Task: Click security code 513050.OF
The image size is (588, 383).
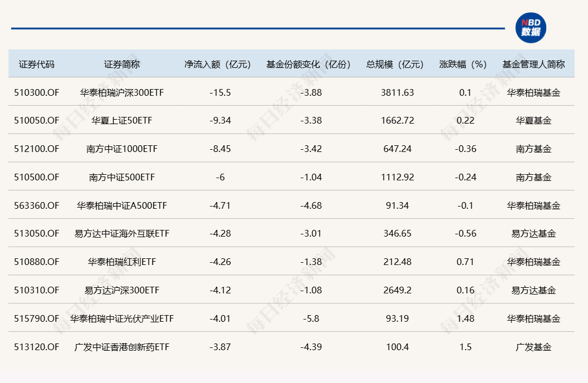Action: [x=37, y=234]
